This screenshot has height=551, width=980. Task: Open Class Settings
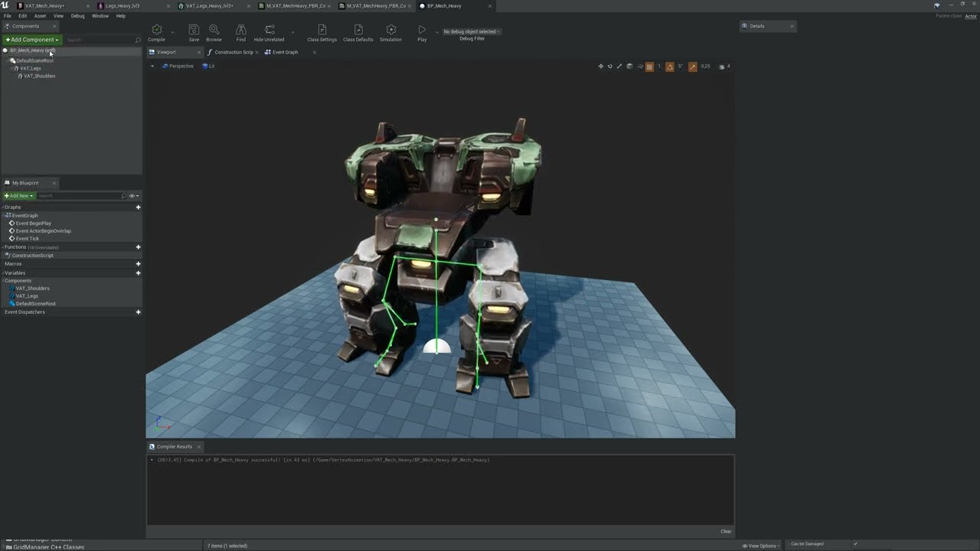(322, 33)
